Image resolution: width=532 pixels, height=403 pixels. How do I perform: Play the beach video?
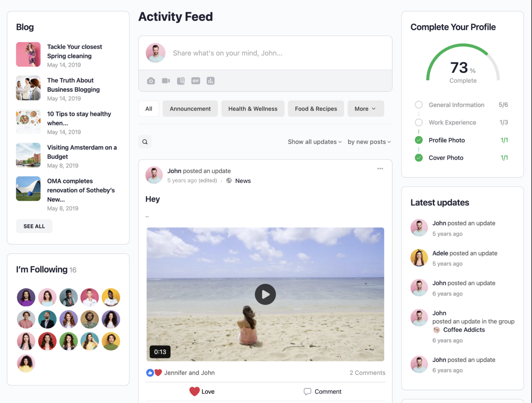265,294
